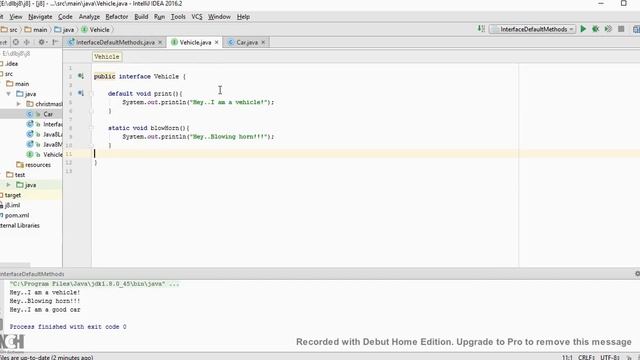
Task: Click the UTF-8 encoding in status bar
Action: point(610,357)
